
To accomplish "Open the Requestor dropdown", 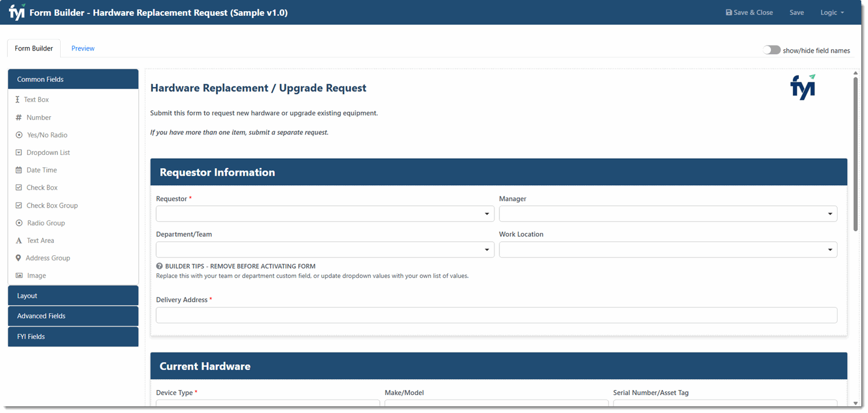I will (325, 214).
